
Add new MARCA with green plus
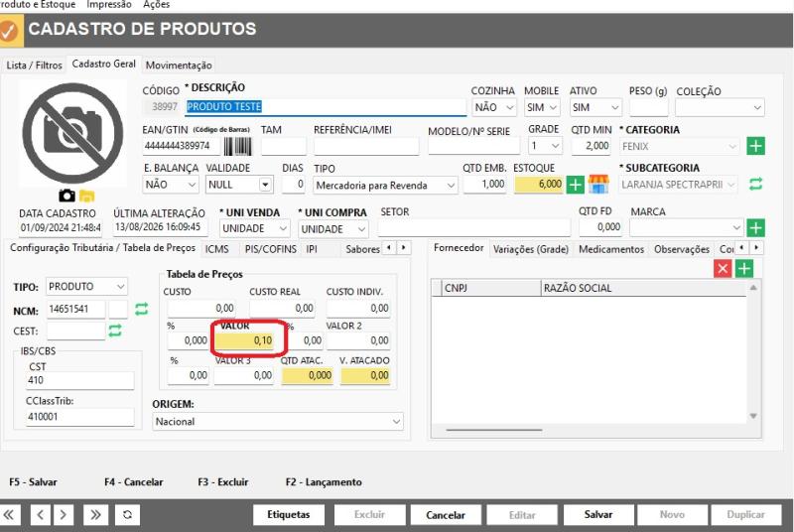[x=755, y=227]
